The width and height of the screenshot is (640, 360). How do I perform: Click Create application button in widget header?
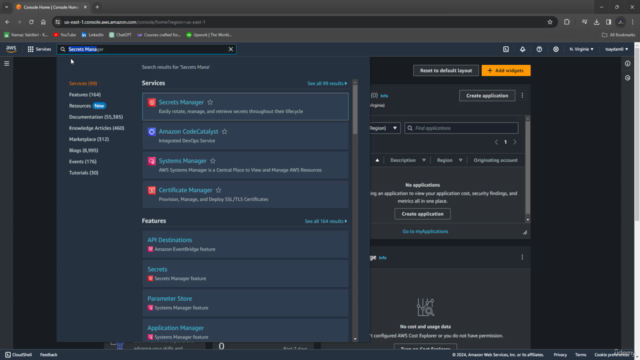[x=487, y=96]
